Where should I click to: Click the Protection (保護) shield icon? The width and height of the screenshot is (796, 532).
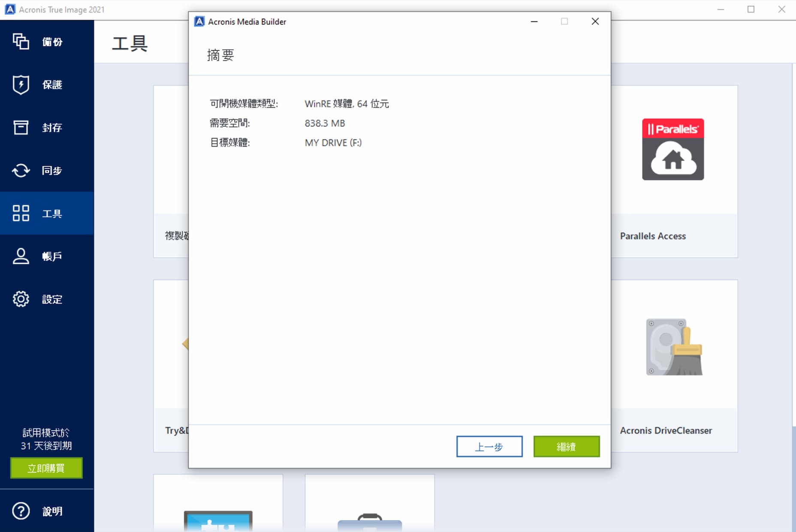pos(21,84)
